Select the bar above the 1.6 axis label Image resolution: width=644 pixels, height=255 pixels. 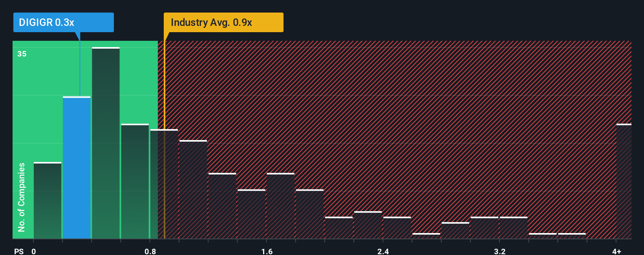tap(280, 206)
